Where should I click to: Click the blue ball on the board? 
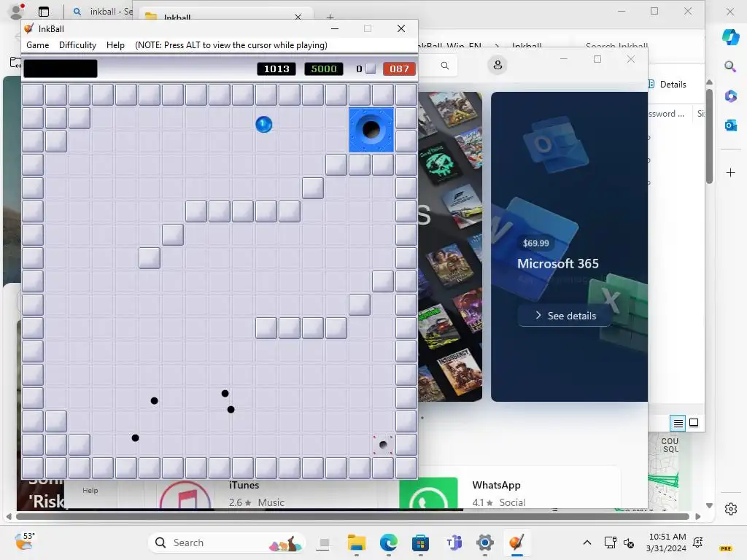tap(264, 124)
